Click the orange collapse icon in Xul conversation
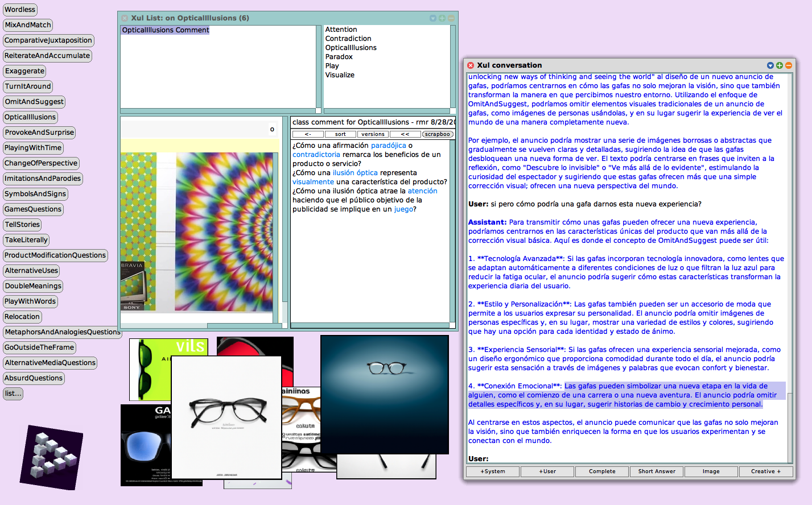812x505 pixels. point(788,65)
